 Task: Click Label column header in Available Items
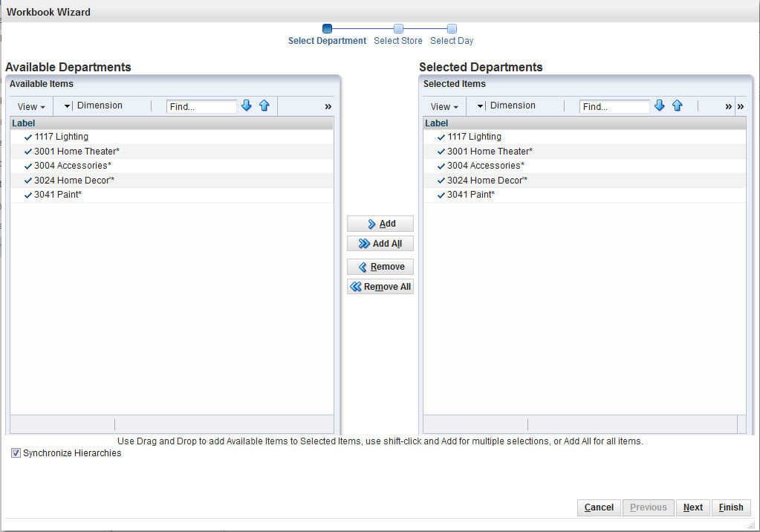(172, 123)
